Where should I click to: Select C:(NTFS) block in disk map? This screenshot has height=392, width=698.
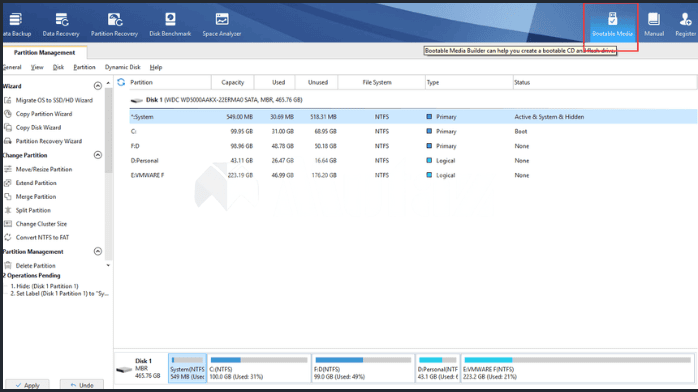coord(259,368)
